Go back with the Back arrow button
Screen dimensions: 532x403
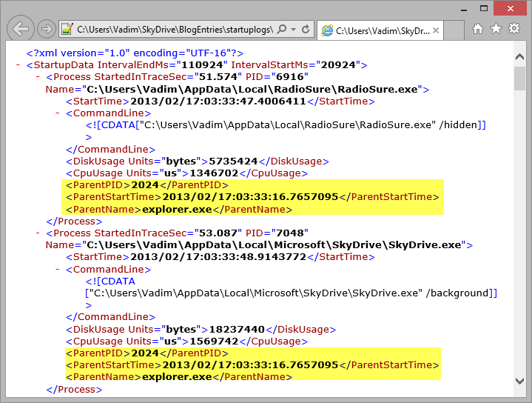point(21,29)
